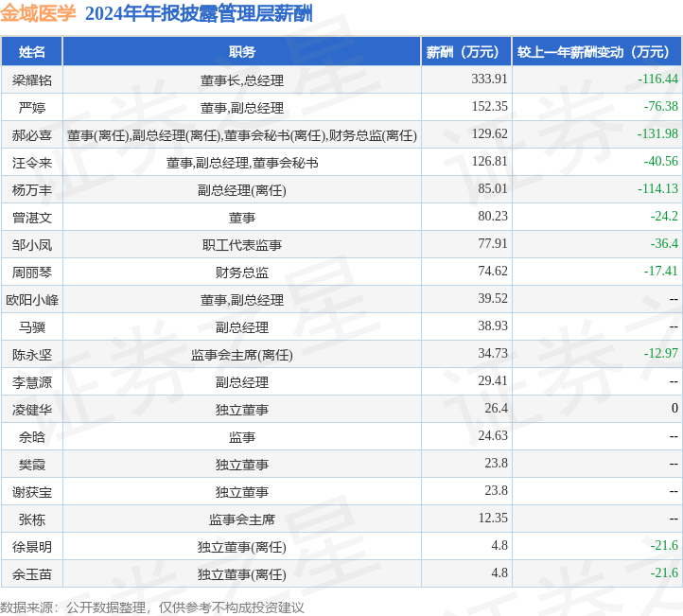The height and width of the screenshot is (616, 683).
Task: Click the salary value 126.81
Action: pyautogui.click(x=490, y=161)
